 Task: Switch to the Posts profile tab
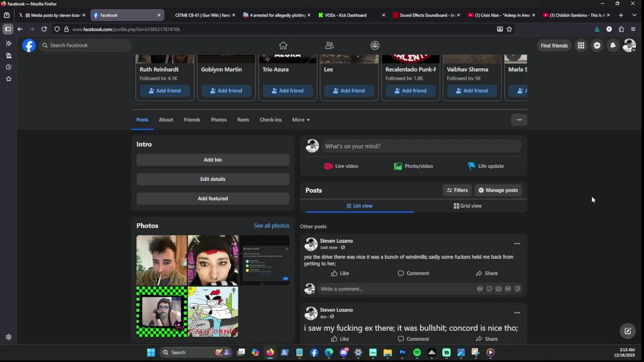(142, 120)
